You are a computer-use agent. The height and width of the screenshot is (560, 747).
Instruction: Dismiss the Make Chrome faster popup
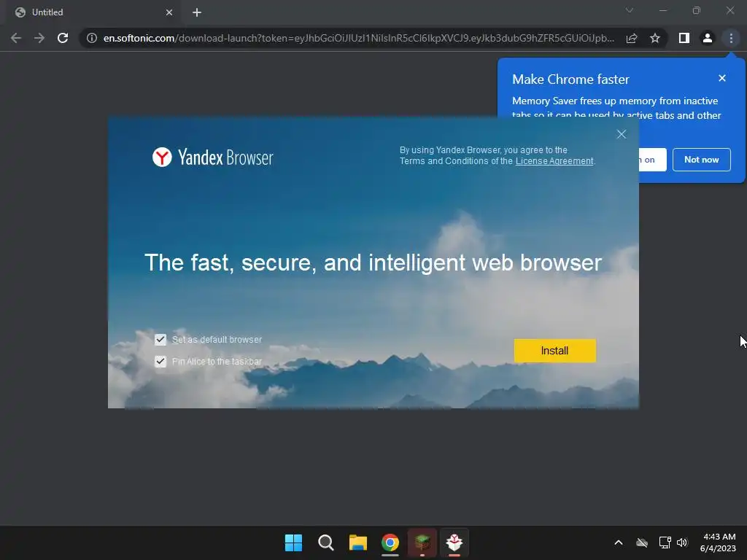(722, 78)
